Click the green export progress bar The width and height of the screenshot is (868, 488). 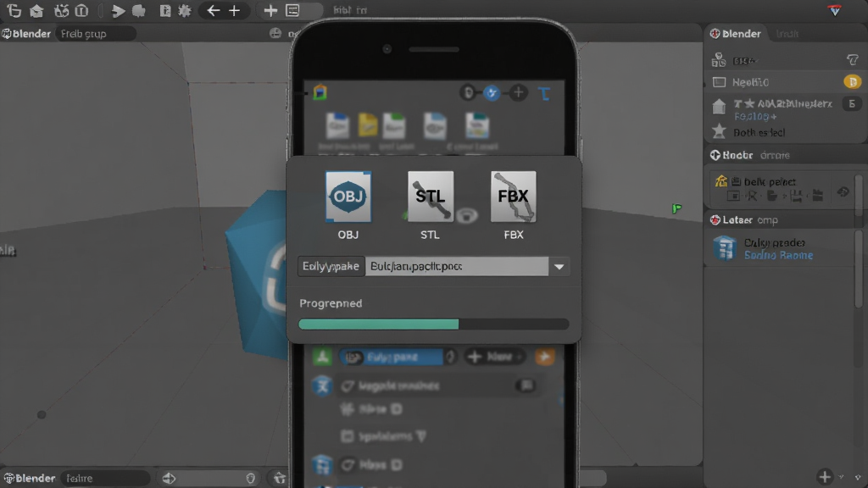pyautogui.click(x=379, y=324)
